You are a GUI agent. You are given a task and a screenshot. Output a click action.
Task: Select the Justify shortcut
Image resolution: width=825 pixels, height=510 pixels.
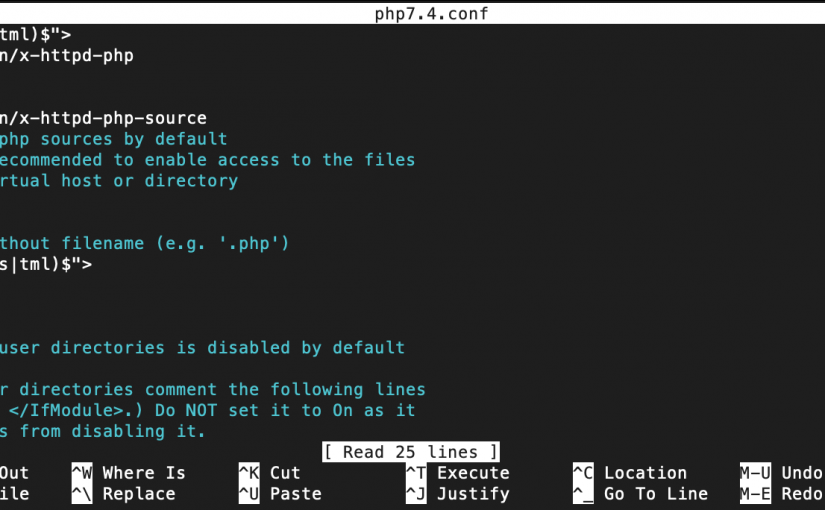tap(457, 494)
